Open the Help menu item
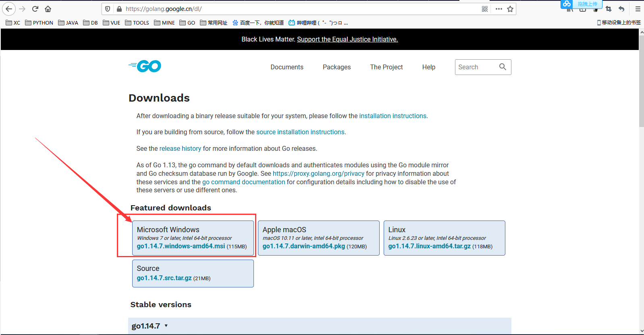This screenshot has width=644, height=335. (x=429, y=67)
